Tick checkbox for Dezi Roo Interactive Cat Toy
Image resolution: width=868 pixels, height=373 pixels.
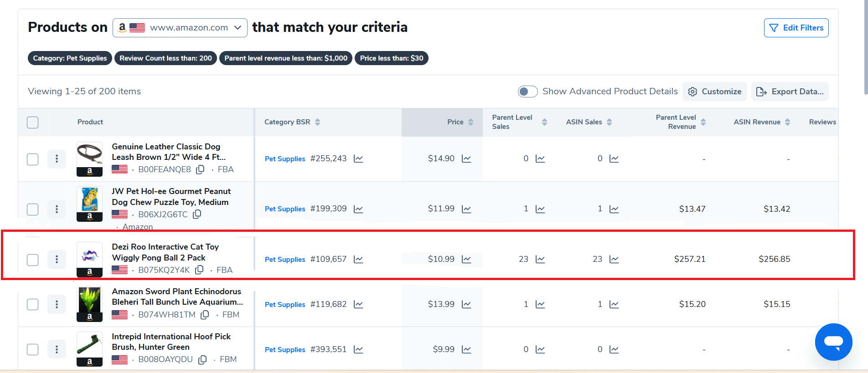click(x=33, y=260)
